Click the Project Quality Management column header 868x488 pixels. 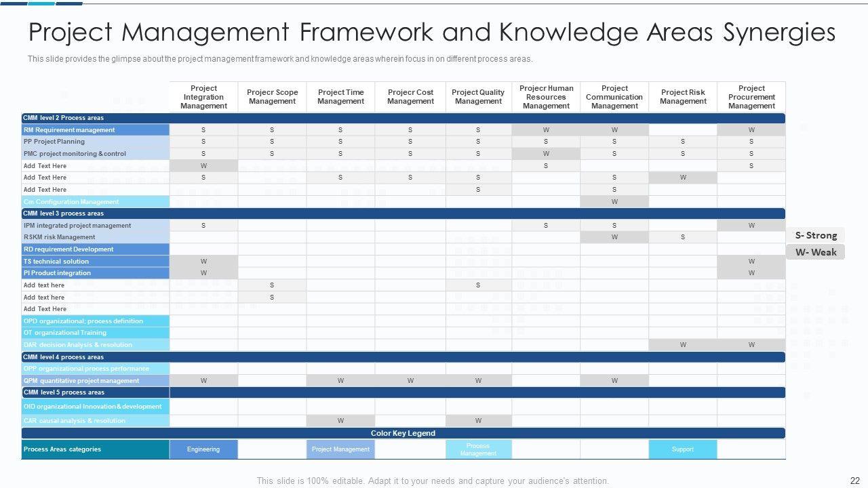478,97
